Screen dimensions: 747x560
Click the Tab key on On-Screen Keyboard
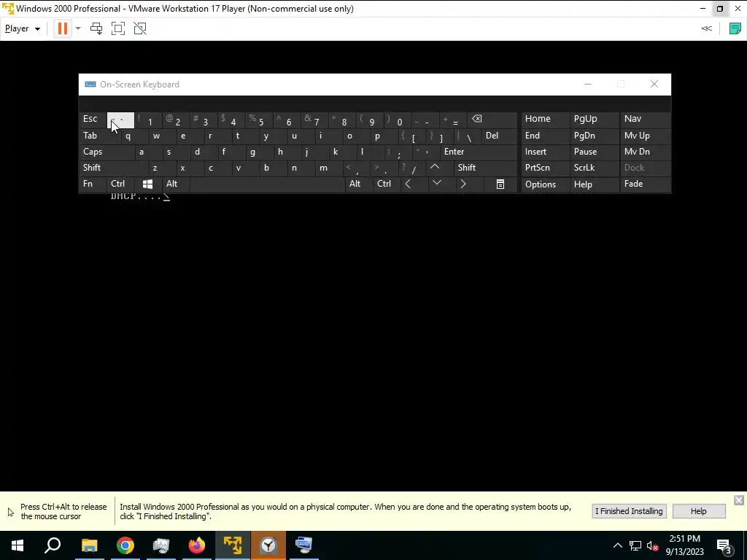point(99,136)
